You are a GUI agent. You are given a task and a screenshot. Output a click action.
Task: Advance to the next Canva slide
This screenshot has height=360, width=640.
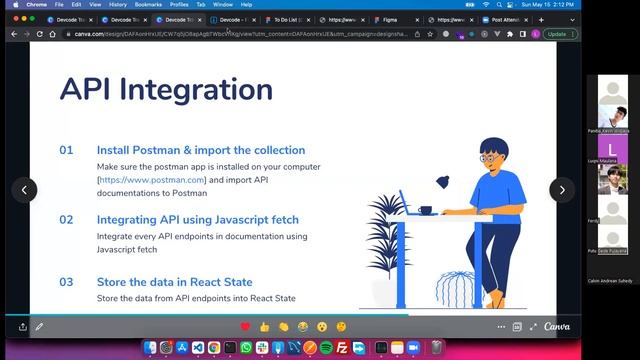click(x=562, y=190)
